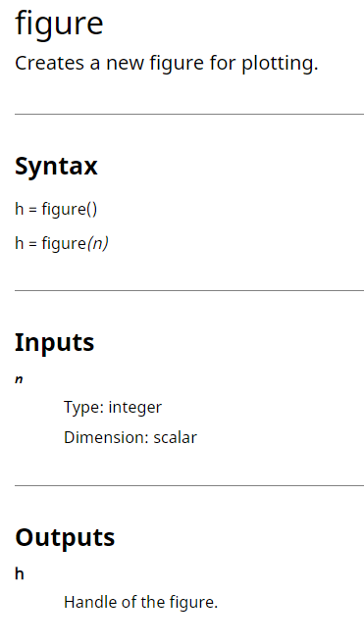Click the description "Creates a new figure for plotting."
Screen dimensions: 364x644
[167, 64]
